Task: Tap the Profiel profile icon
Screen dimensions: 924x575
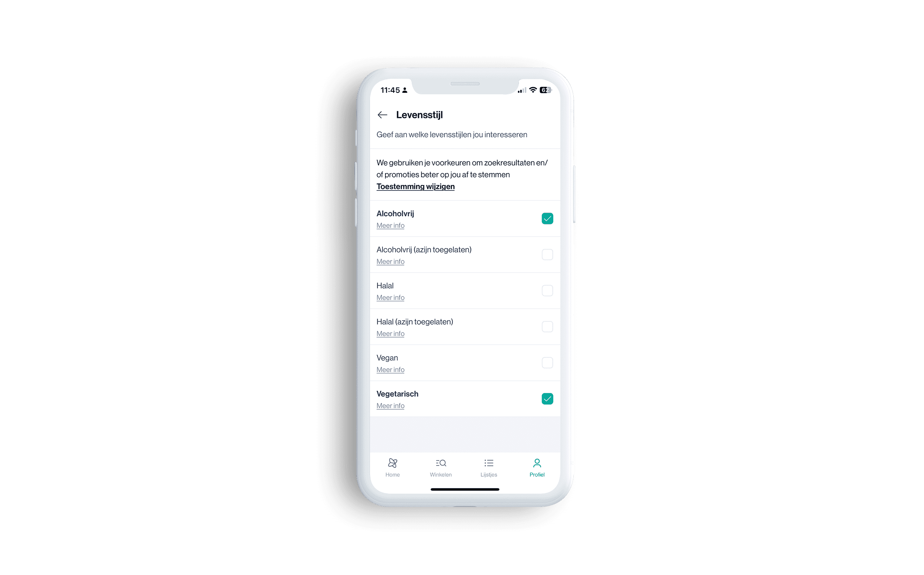Action: [x=536, y=464]
